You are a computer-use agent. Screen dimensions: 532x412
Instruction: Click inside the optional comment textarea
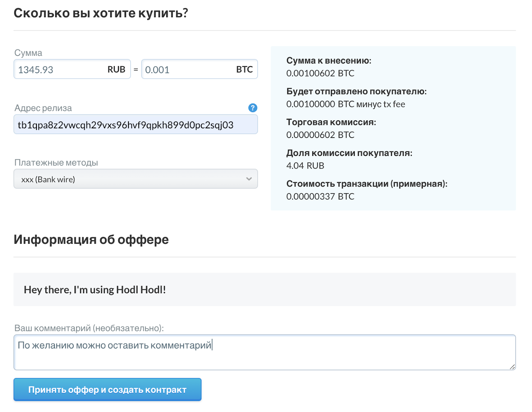click(x=264, y=356)
